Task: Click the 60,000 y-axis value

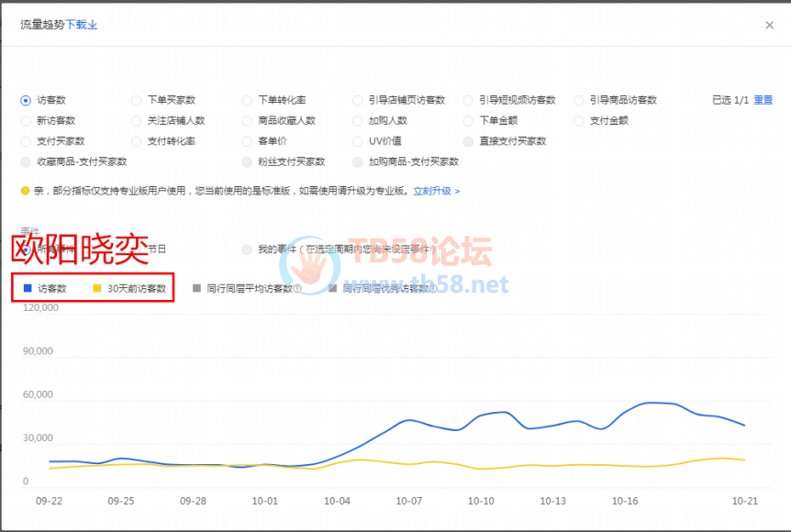Action: [x=38, y=394]
